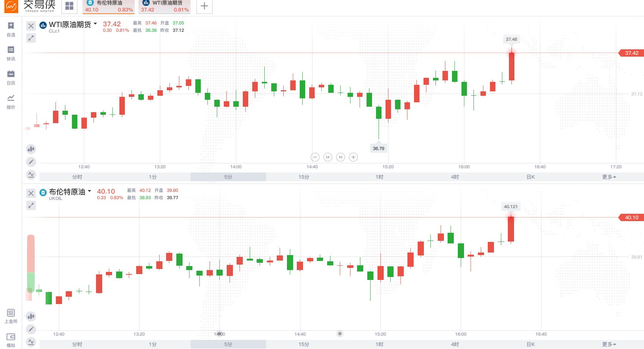
Task: Select 15分 timeframe on WTI chart
Action: [x=304, y=177]
